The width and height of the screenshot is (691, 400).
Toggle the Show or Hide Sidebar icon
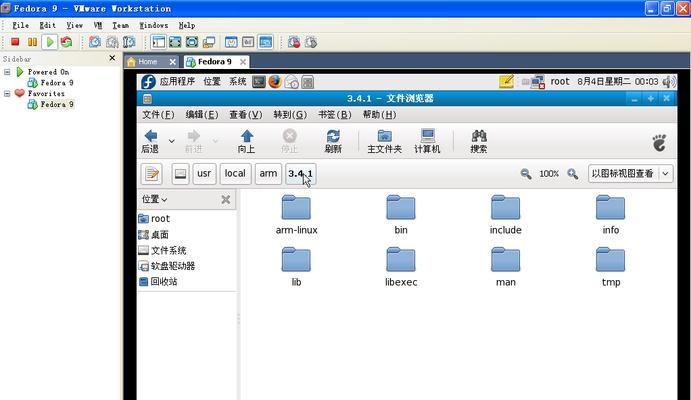click(x=158, y=42)
